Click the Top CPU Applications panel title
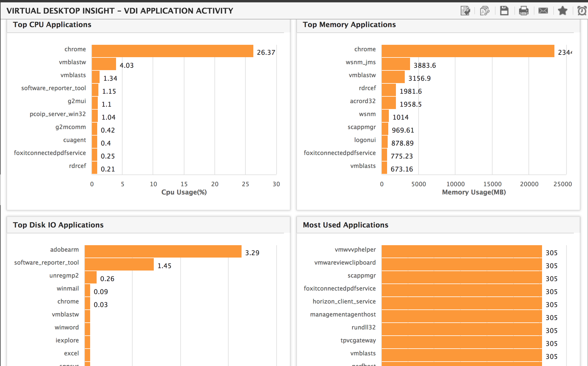 pyautogui.click(x=52, y=25)
